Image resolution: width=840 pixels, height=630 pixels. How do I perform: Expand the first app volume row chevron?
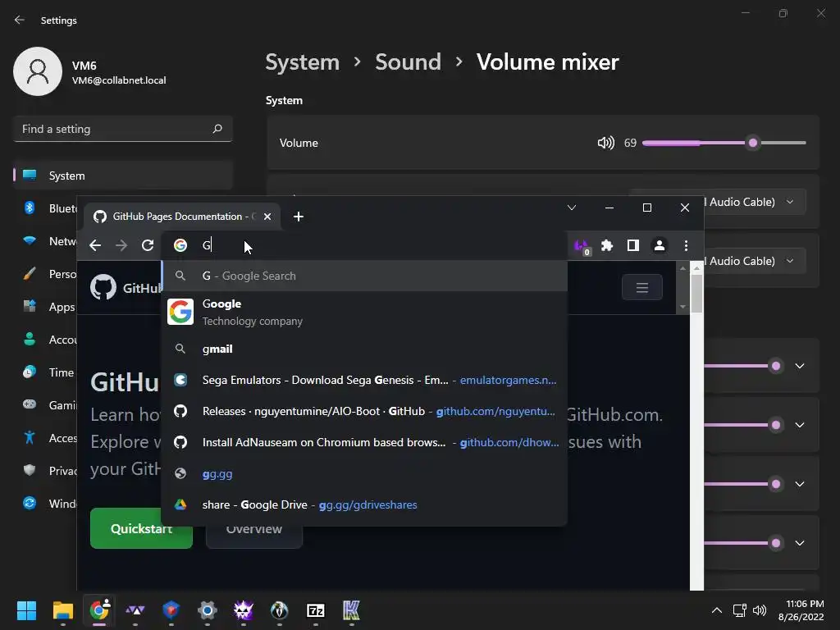[x=800, y=366]
